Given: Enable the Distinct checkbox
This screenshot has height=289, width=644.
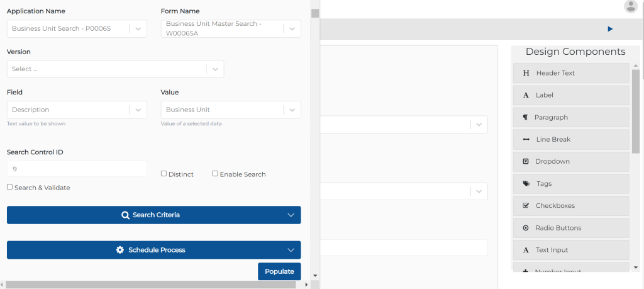Looking at the screenshot, I should [x=164, y=174].
